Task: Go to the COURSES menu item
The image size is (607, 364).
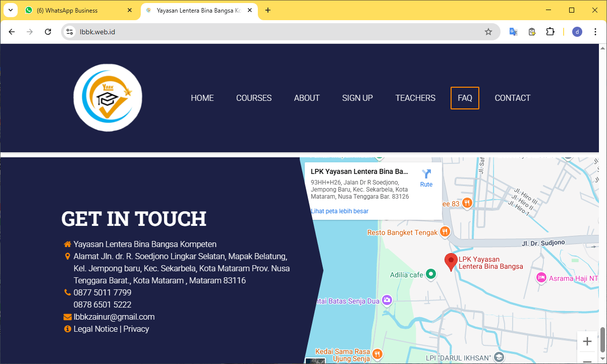Action: point(254,98)
